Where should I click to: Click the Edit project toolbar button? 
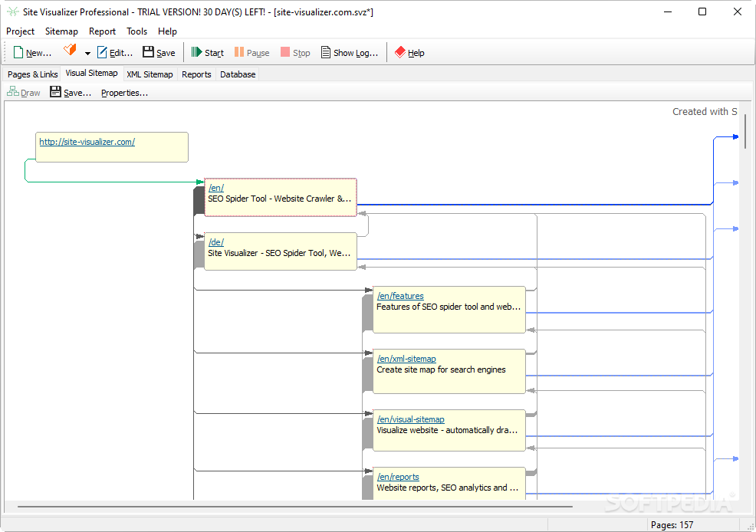[x=115, y=53]
